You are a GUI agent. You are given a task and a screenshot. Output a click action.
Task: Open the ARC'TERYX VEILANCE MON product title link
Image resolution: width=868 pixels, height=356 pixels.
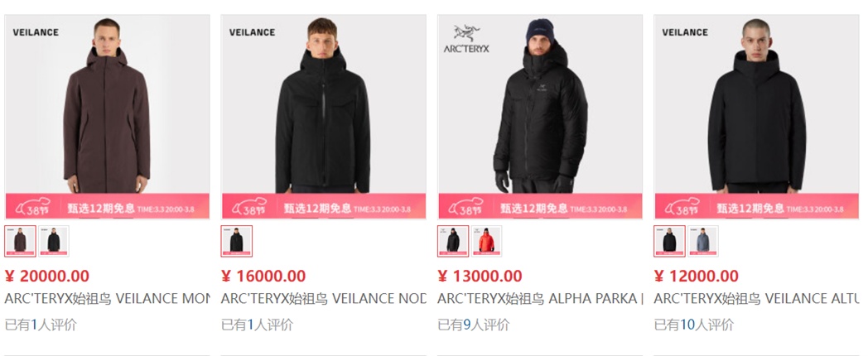(x=108, y=299)
